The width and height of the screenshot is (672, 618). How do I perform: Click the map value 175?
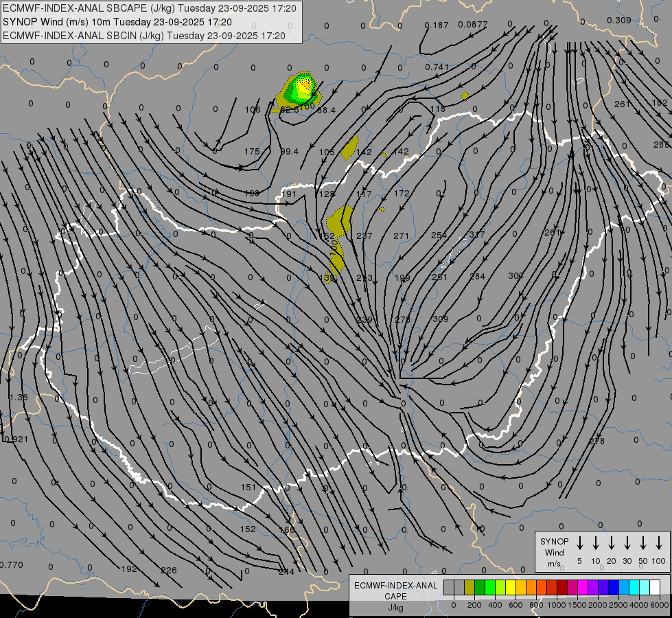252,151
